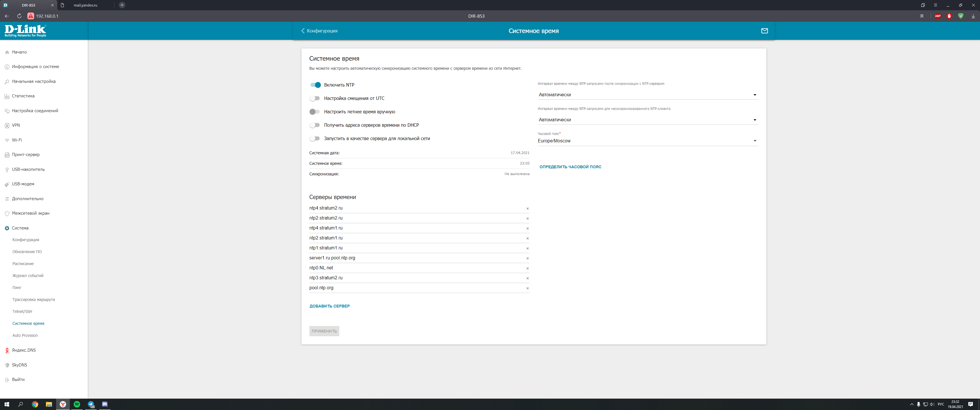The width and height of the screenshot is (980, 410).
Task: Open Windows notification center icon
Action: [971, 404]
